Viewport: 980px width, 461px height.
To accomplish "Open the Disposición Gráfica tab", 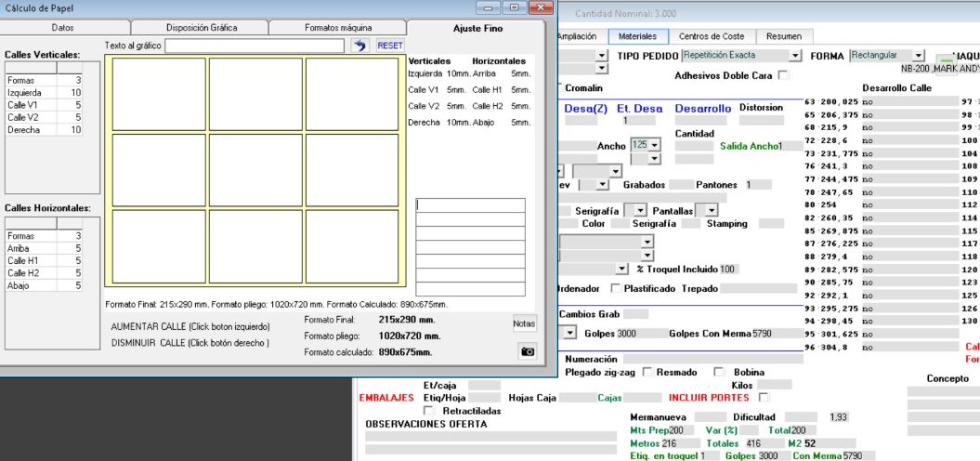I will pos(202,28).
